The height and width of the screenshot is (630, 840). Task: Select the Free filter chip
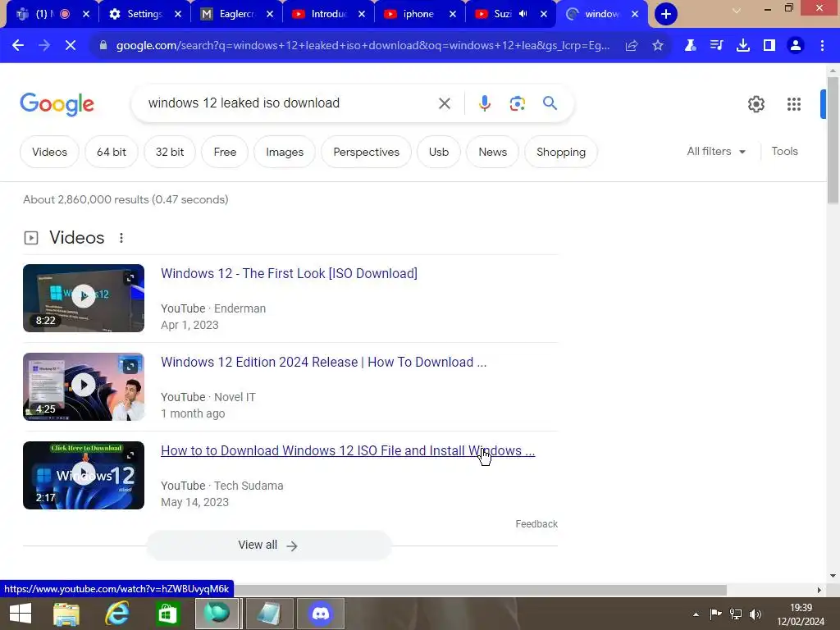click(225, 152)
